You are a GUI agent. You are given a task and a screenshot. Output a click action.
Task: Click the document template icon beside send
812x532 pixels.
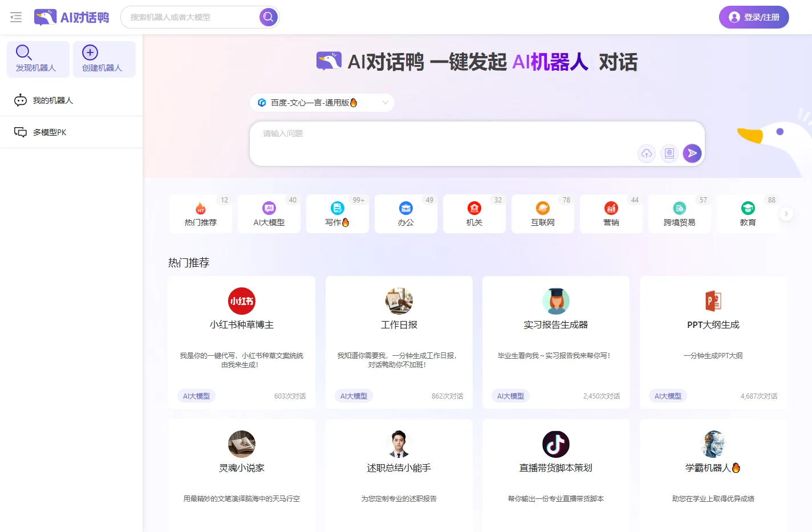(x=669, y=153)
